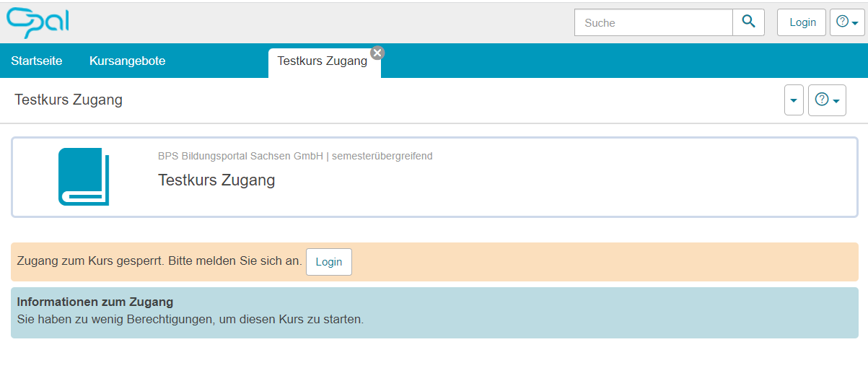This screenshot has width=868, height=381.
Task: Click the Login button in header
Action: tap(802, 22)
